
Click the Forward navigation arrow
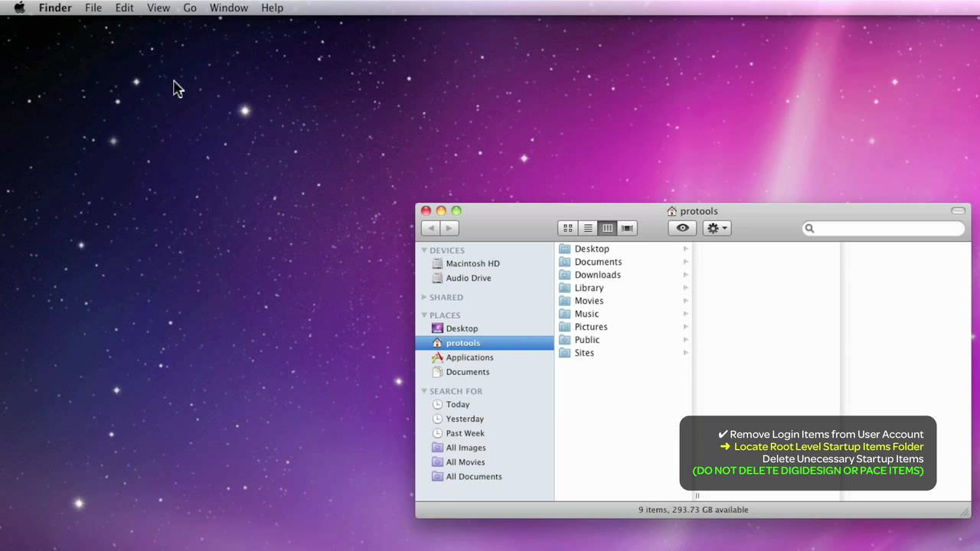[449, 228]
